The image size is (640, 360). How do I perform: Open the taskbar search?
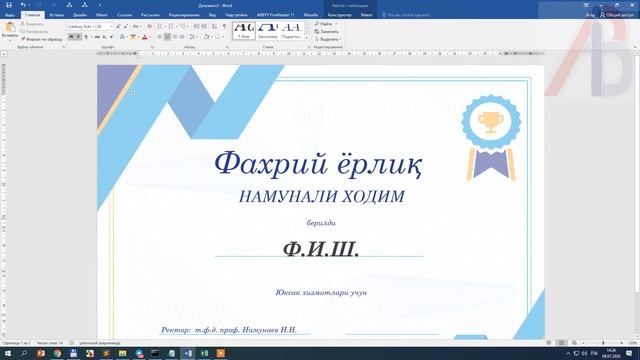pyautogui.click(x=24, y=353)
